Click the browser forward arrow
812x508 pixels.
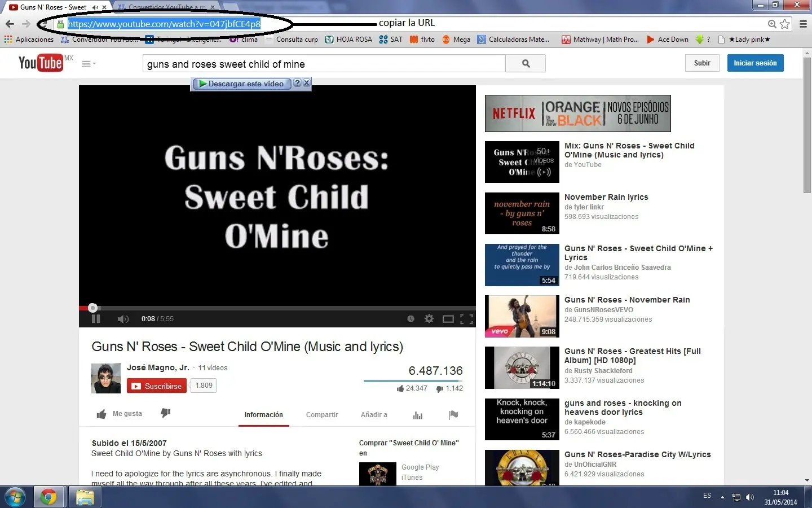tap(26, 24)
